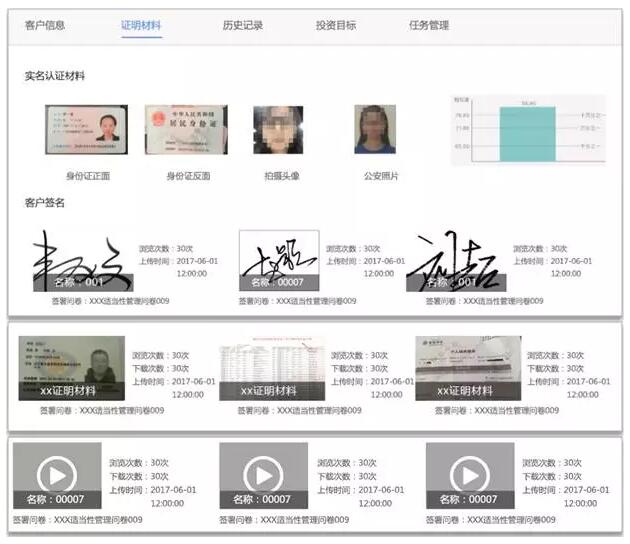
Task: Play the middle video named 00007
Action: pos(264,473)
